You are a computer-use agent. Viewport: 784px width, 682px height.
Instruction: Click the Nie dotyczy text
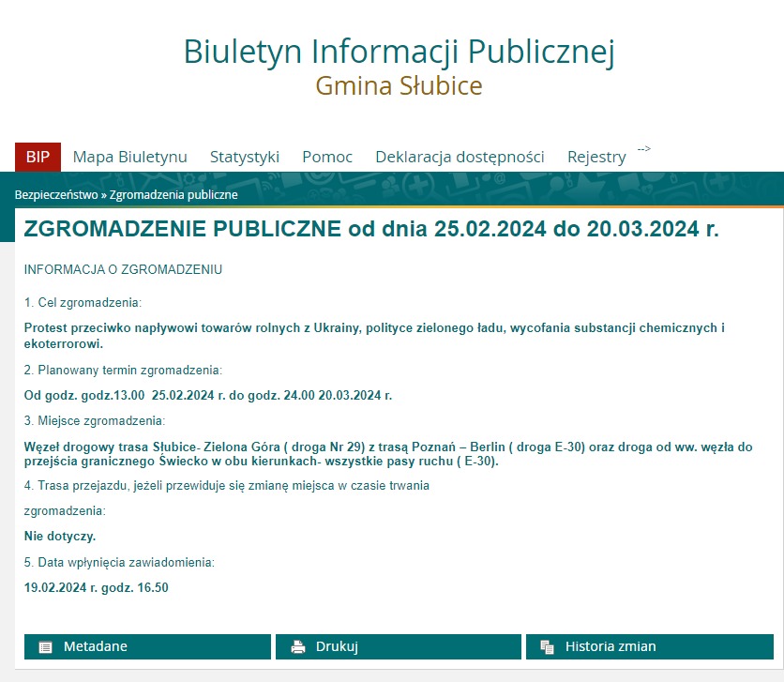point(60,537)
